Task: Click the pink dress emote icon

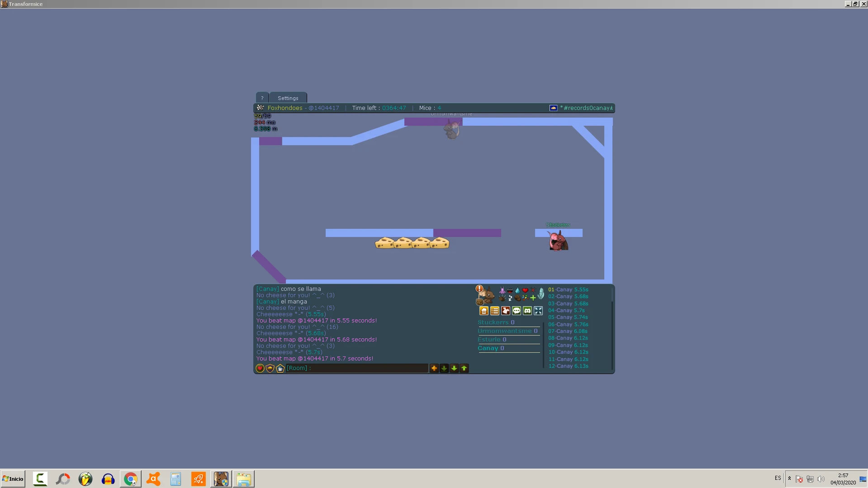Action: [502, 290]
